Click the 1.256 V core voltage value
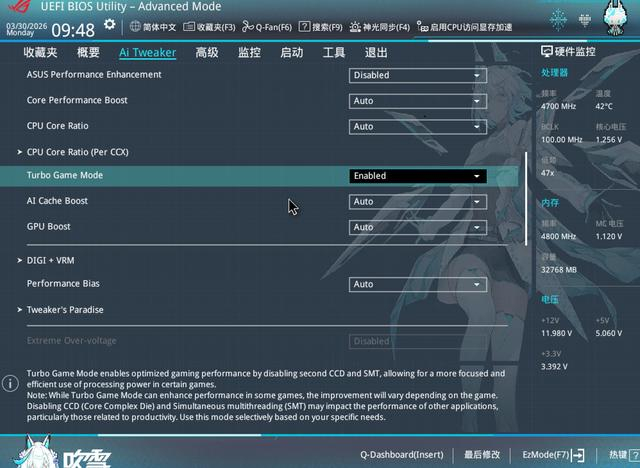The image size is (640, 468). click(x=609, y=140)
